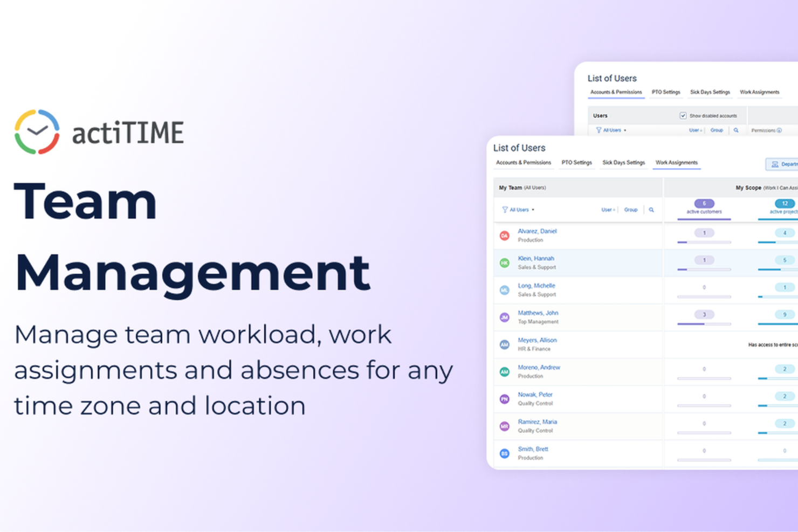Click Andrew Moreno's AM avatar
Viewport: 798px width, 532px height.
pyautogui.click(x=505, y=372)
